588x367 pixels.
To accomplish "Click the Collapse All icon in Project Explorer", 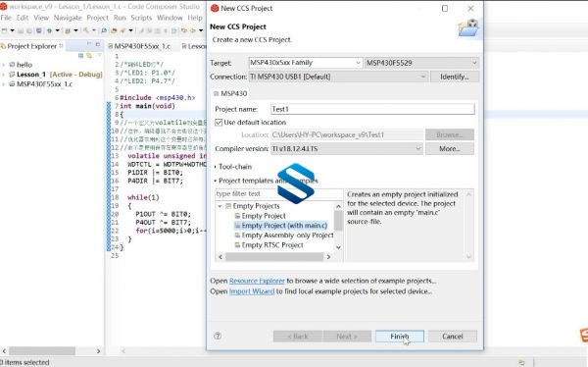I will point(80,56).
